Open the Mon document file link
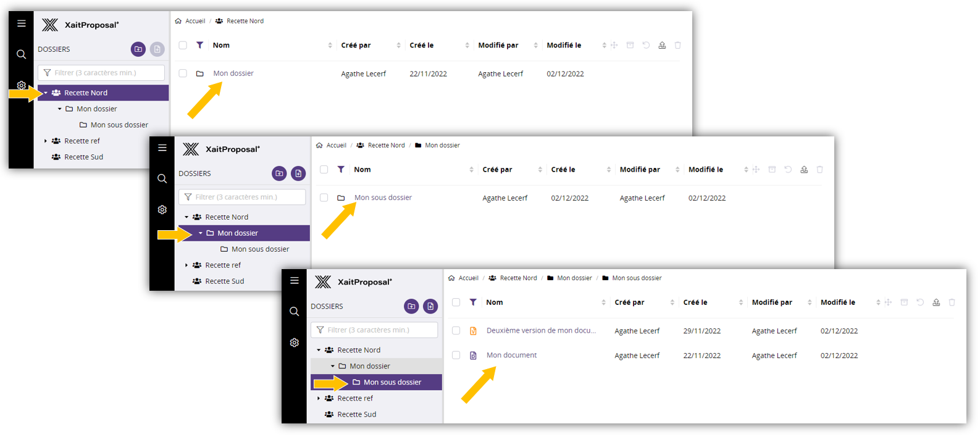980x437 pixels. click(511, 356)
